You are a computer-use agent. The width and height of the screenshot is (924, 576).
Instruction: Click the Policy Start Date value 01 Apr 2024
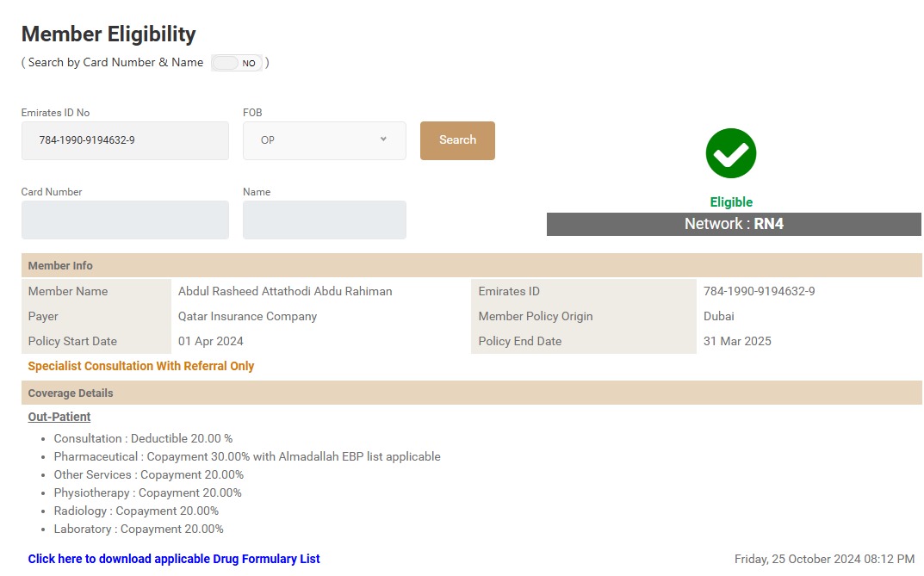click(x=211, y=341)
